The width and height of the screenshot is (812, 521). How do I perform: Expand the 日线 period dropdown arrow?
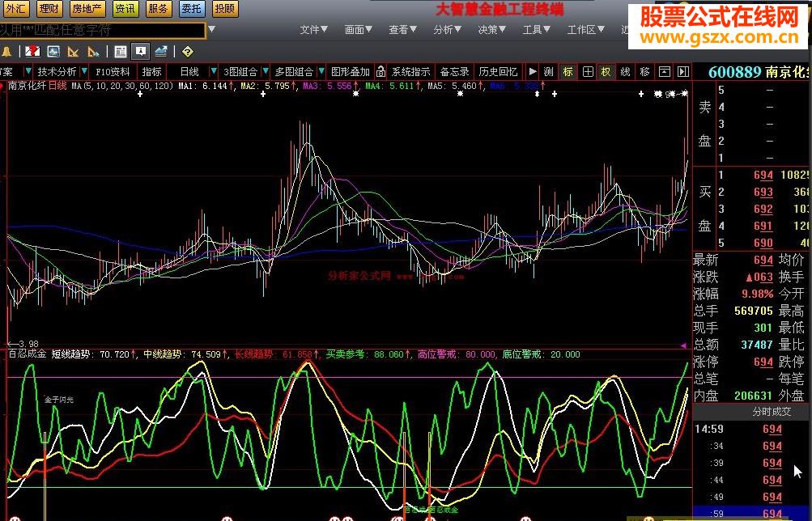(213, 71)
